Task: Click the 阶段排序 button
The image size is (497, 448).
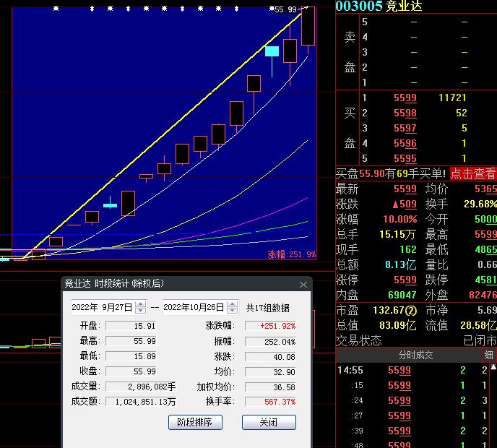Action: click(195, 422)
